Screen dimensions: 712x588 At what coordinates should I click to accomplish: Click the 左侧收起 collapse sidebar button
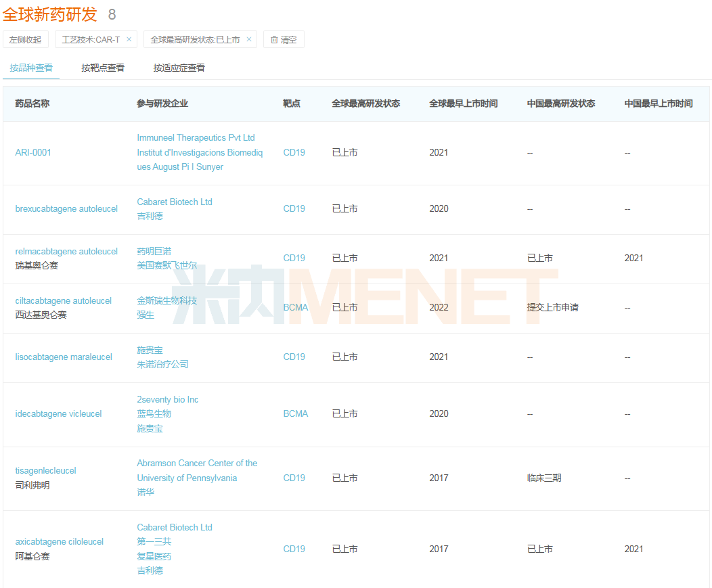25,39
